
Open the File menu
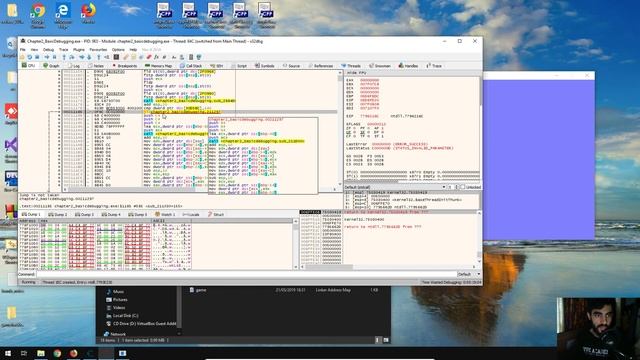pyautogui.click(x=23, y=49)
